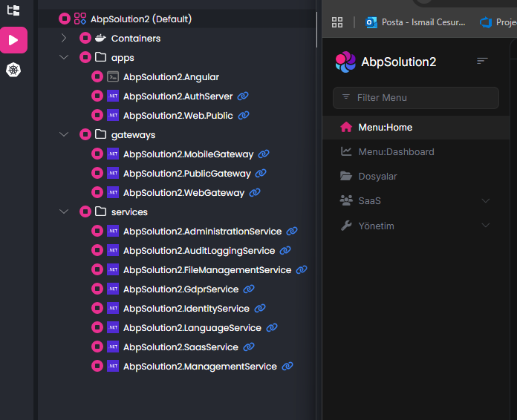This screenshot has width=517, height=420.
Task: Click the link icon beside AbpSolution2.AuthServer
Action: point(243,96)
